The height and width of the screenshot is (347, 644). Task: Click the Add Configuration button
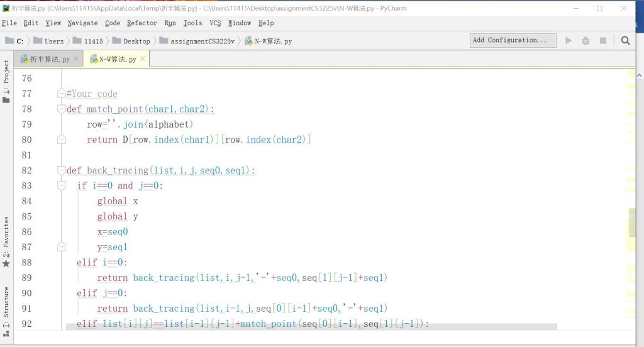[x=513, y=40]
